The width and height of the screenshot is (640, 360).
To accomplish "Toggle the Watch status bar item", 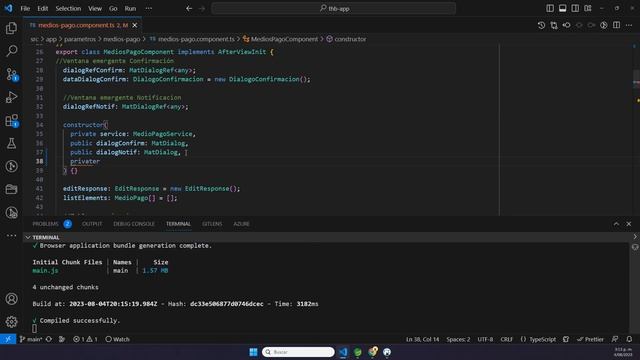I will [118, 339].
